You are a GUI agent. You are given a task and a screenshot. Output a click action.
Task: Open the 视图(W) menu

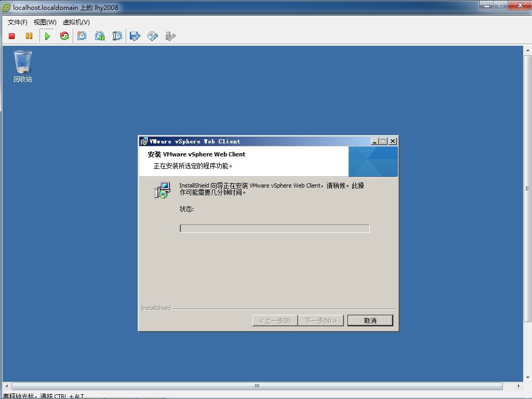(45, 22)
